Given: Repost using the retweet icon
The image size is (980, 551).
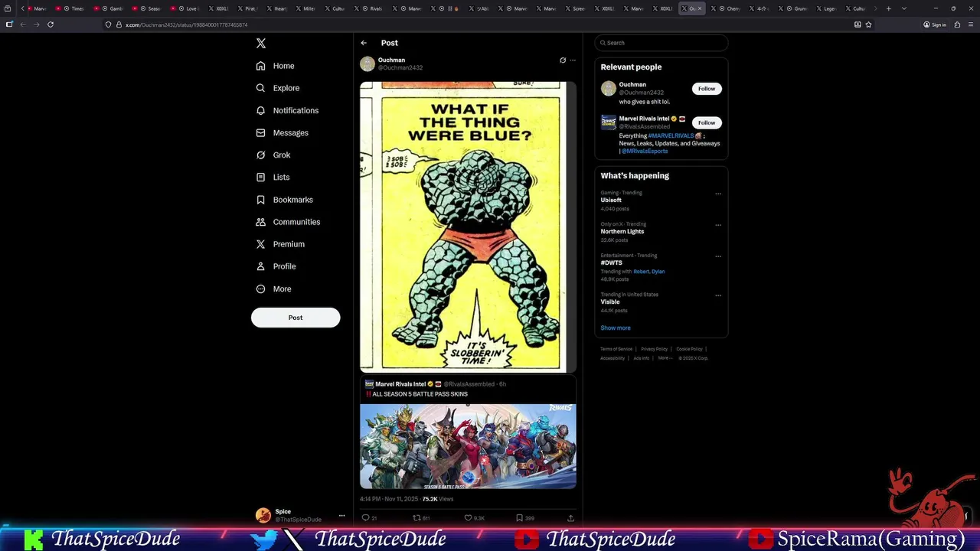Looking at the screenshot, I should [416, 518].
